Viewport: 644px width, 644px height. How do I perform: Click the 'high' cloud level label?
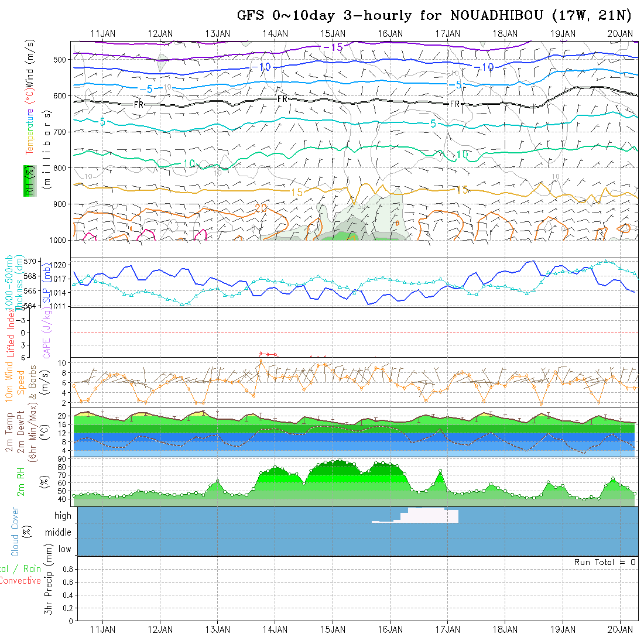pyautogui.click(x=63, y=516)
